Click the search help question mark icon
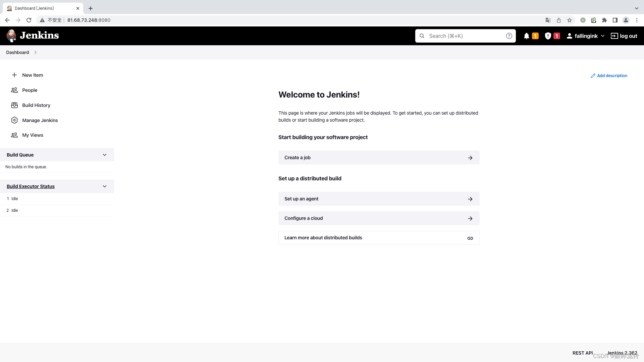Viewport: 644px width, 362px height. coord(509,36)
